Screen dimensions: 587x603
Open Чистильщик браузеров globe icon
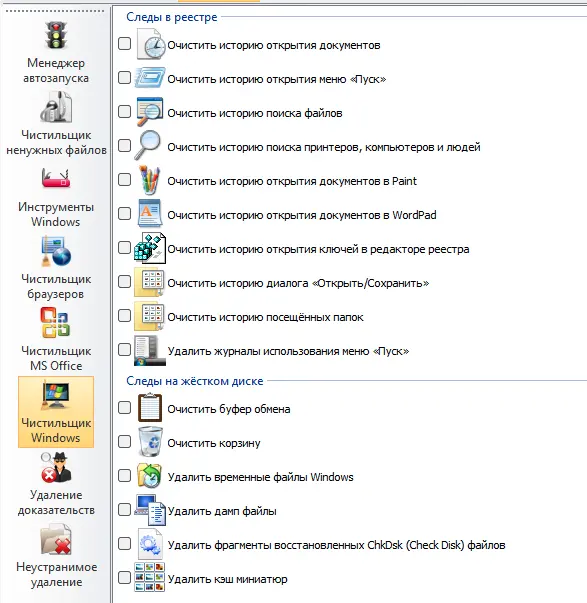coord(56,252)
